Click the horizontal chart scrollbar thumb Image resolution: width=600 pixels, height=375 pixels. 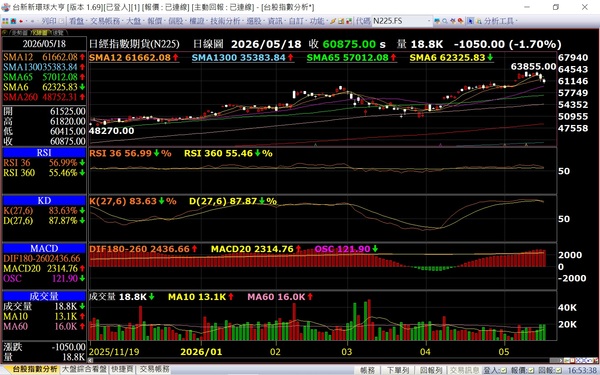(555, 360)
